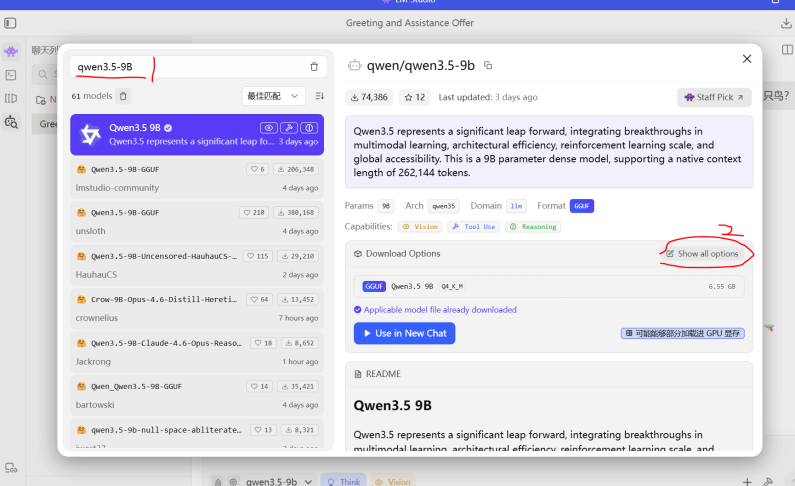The width and height of the screenshot is (795, 486).
Task: Select the Qwen3.5 9B staff pick result
Action: pyautogui.click(x=197, y=134)
